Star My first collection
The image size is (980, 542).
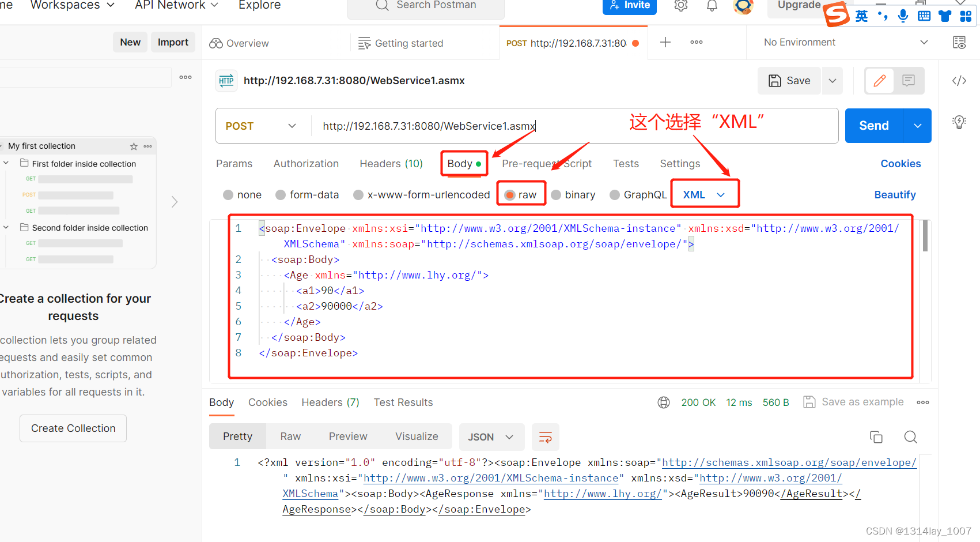click(x=134, y=146)
